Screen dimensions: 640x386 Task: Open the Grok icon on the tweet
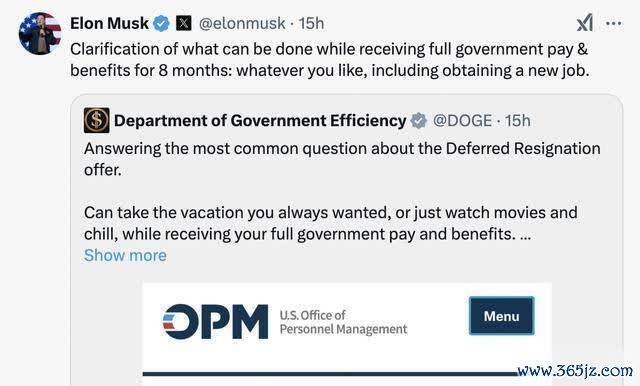pyautogui.click(x=584, y=23)
